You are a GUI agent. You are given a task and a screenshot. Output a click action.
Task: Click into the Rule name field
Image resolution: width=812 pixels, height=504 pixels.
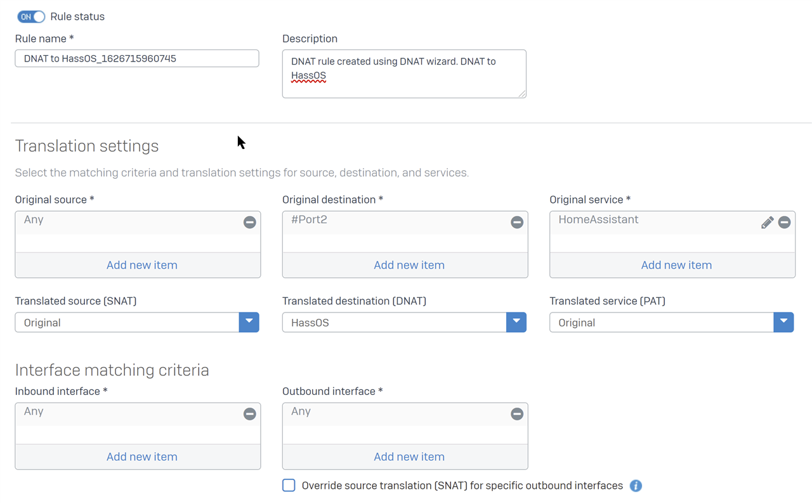click(x=137, y=58)
